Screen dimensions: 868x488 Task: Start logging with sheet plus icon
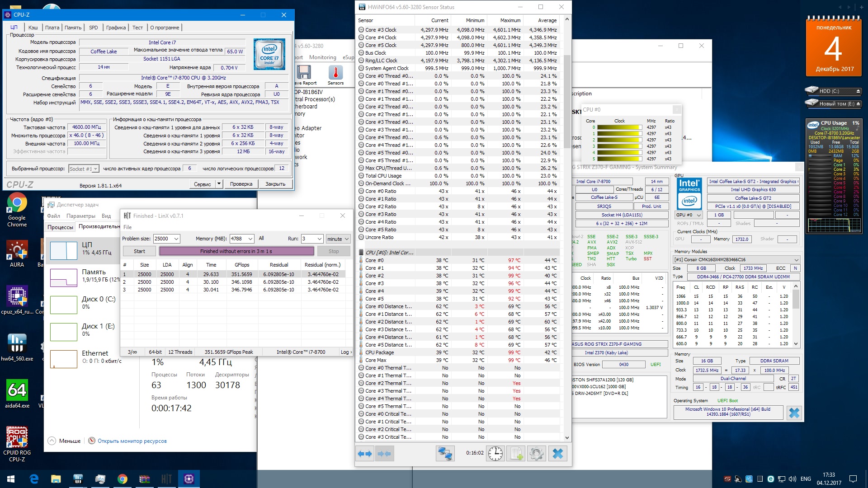[x=516, y=454]
